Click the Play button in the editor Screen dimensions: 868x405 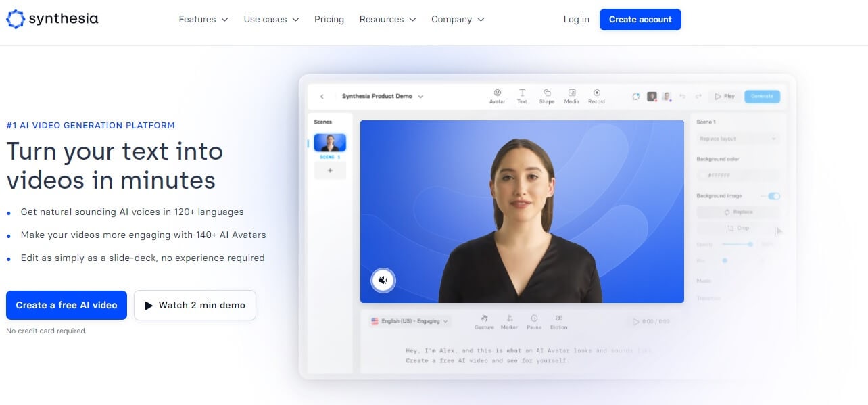725,97
